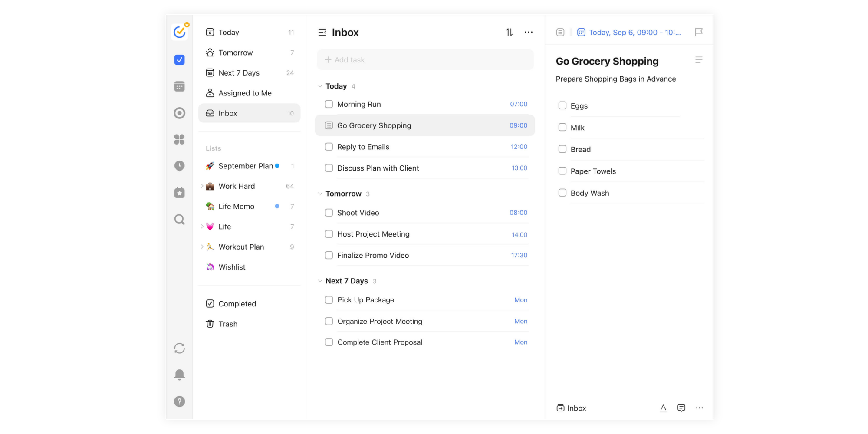868x434 pixels.
Task: Tick the Paper Towels subtask checkbox
Action: 562,171
